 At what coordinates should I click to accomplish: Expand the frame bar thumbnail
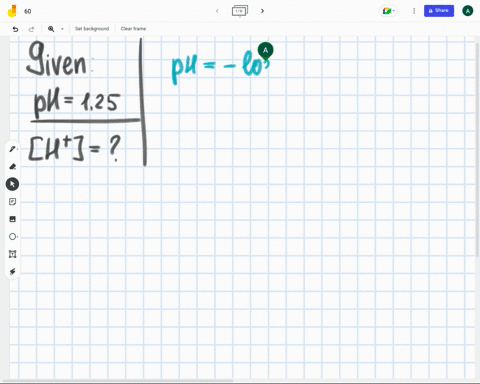240,11
